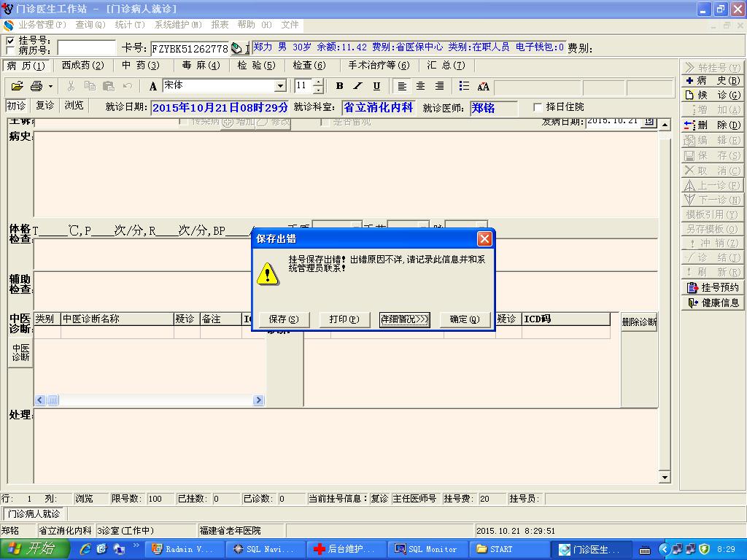
Task: Click the Bold formatting button
Action: coord(339,86)
